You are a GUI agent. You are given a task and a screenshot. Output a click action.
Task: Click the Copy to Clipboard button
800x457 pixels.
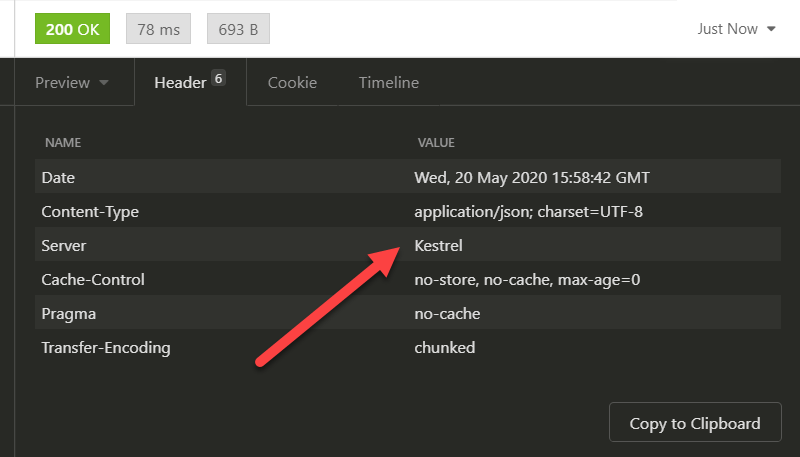[x=694, y=423]
